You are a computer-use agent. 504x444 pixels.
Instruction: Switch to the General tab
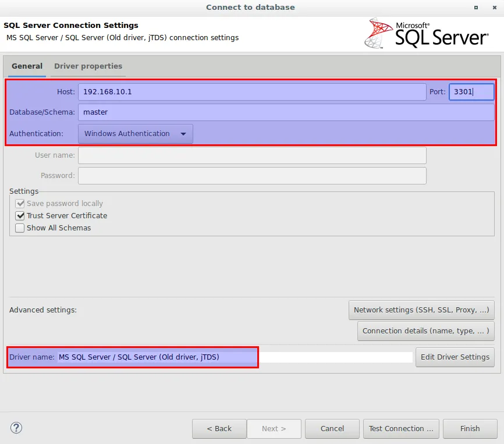27,66
